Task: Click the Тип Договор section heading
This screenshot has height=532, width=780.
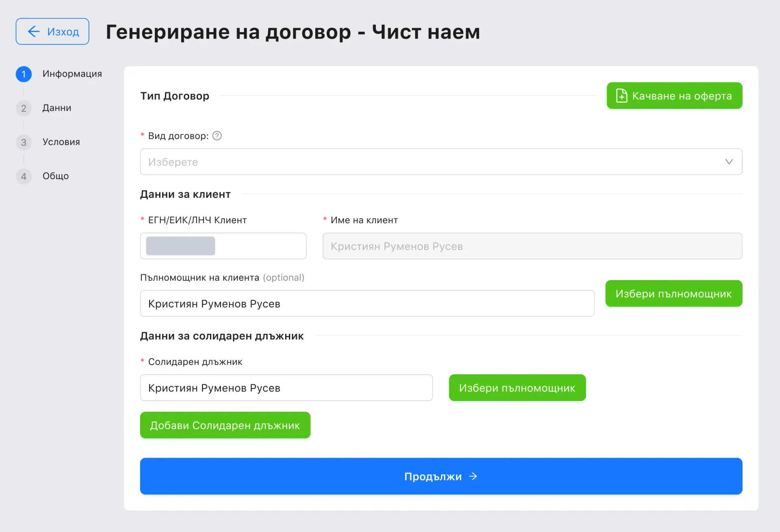Action: (x=175, y=96)
